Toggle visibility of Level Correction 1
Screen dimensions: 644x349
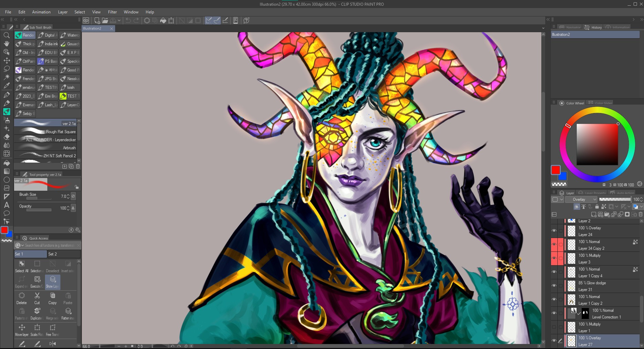(554, 313)
